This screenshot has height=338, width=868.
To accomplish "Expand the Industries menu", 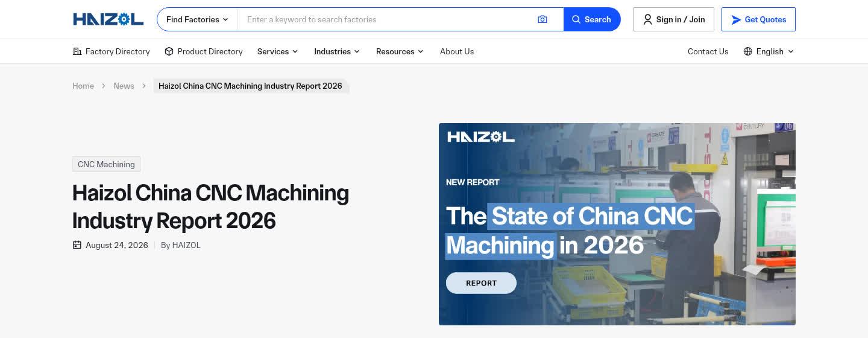I will (337, 51).
